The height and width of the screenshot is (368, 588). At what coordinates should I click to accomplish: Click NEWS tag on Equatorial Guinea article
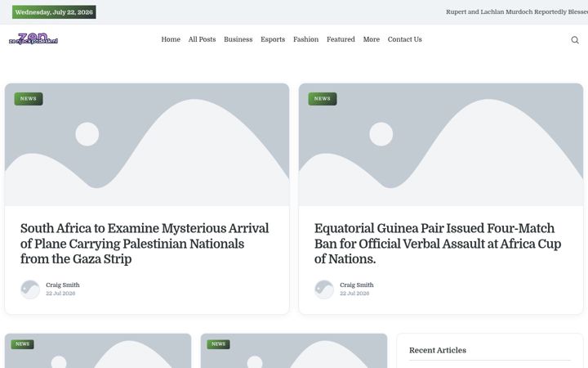click(323, 99)
